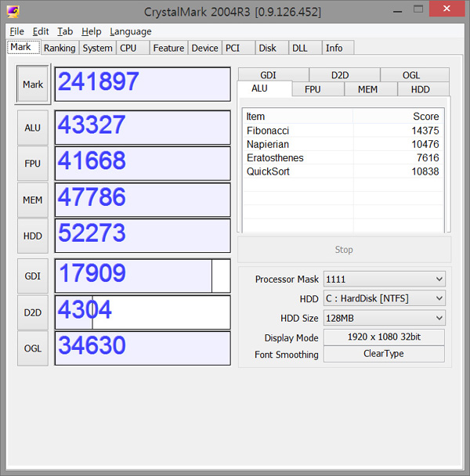Switch to the Ranking tab

[60, 48]
